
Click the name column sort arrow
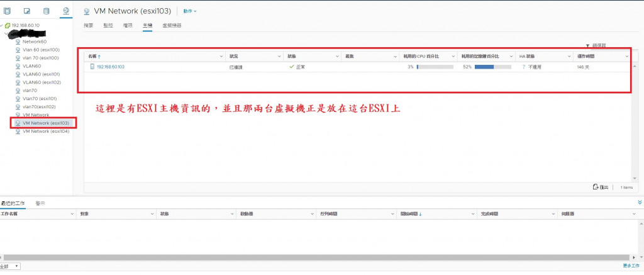tap(99, 56)
